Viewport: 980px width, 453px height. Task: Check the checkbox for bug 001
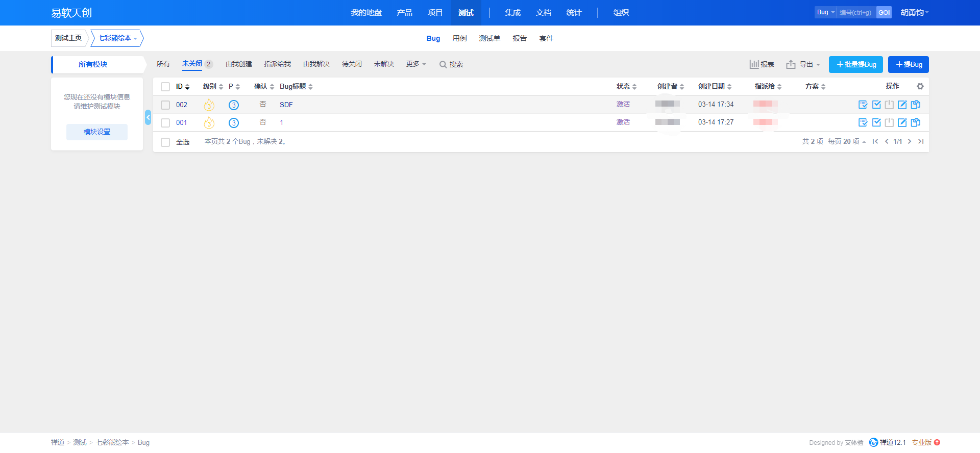pyautogui.click(x=165, y=123)
